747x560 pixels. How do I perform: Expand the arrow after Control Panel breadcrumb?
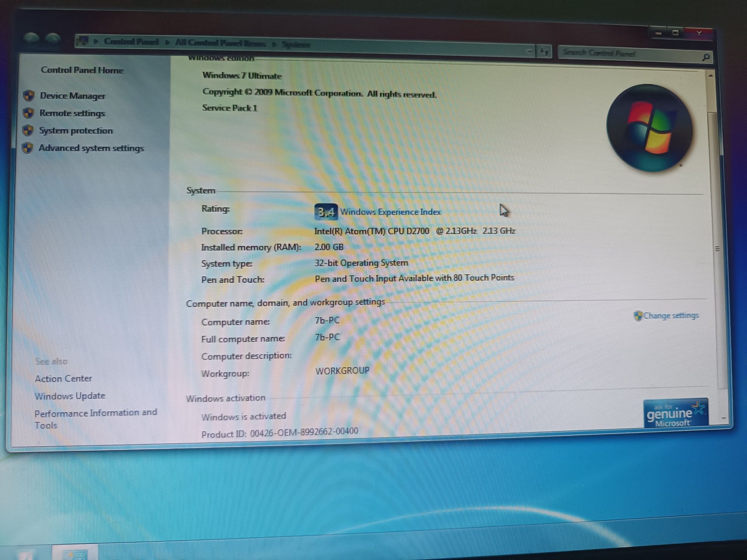tap(167, 42)
